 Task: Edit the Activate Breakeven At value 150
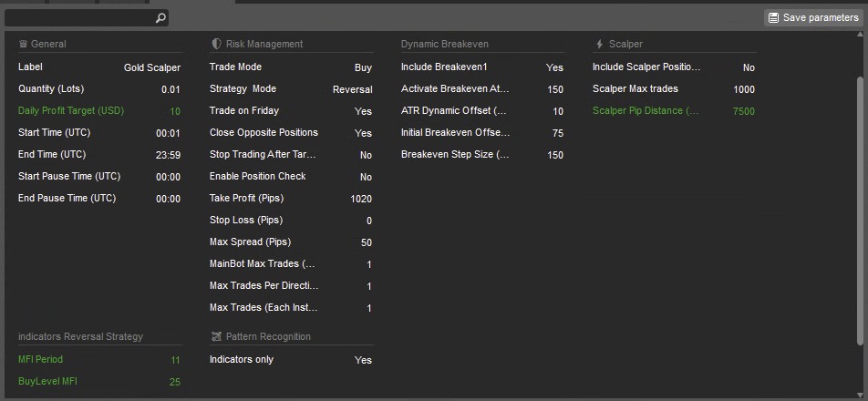555,89
